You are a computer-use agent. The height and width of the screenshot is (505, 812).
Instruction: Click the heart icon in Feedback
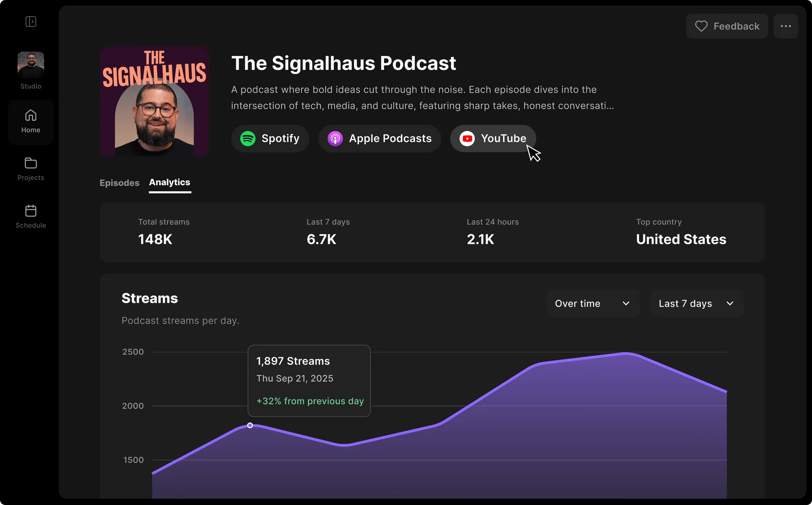(x=701, y=26)
